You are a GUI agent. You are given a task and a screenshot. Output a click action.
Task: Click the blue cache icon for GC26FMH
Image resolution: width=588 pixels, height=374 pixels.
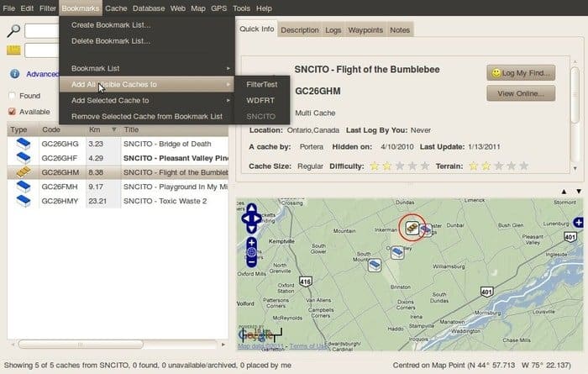click(24, 187)
